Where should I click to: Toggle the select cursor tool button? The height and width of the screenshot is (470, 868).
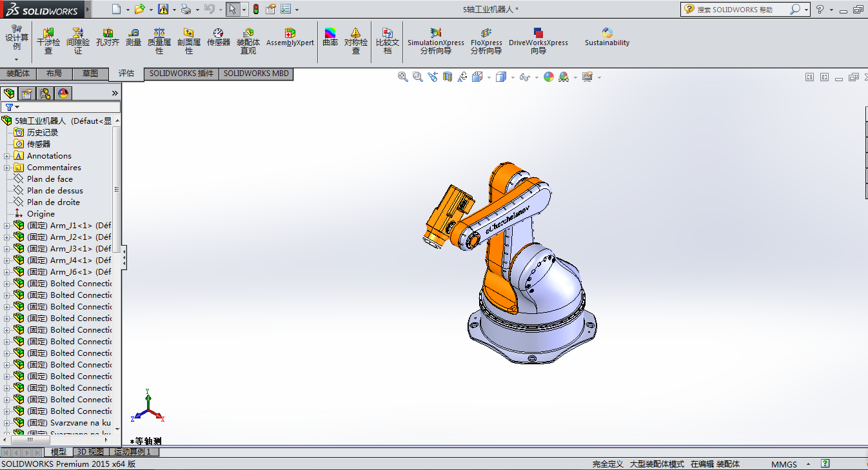pos(233,10)
